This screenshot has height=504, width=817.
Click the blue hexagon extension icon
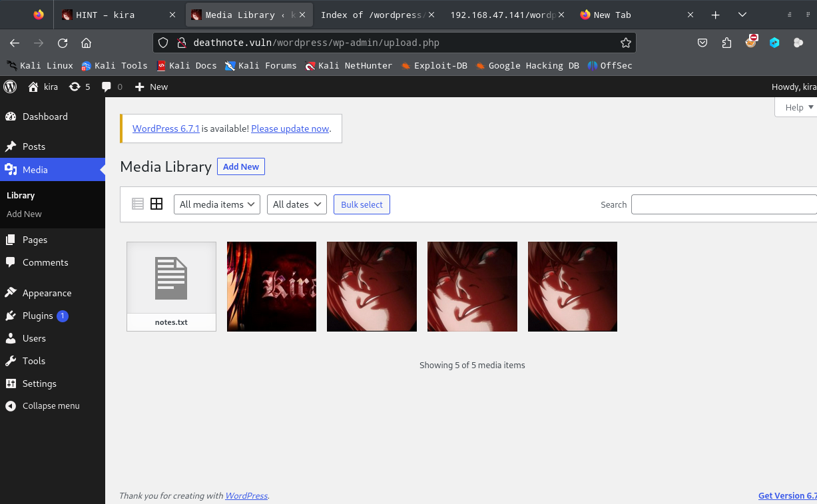pos(774,43)
